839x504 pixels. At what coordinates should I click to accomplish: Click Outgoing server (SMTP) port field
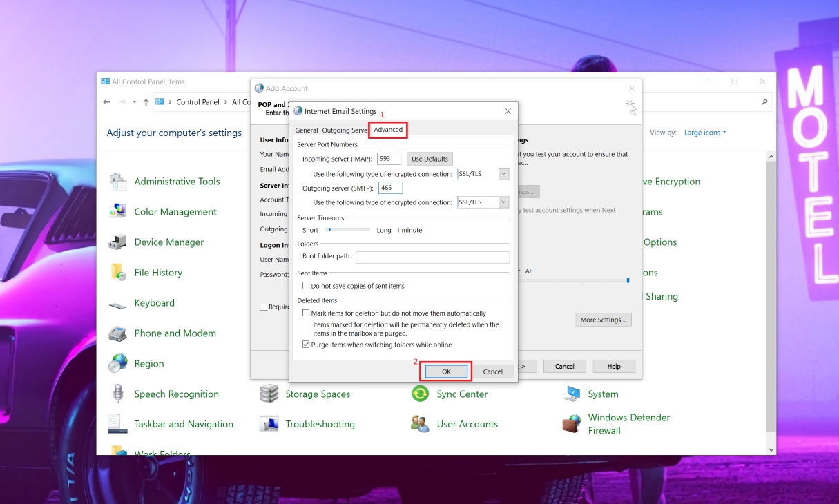390,188
